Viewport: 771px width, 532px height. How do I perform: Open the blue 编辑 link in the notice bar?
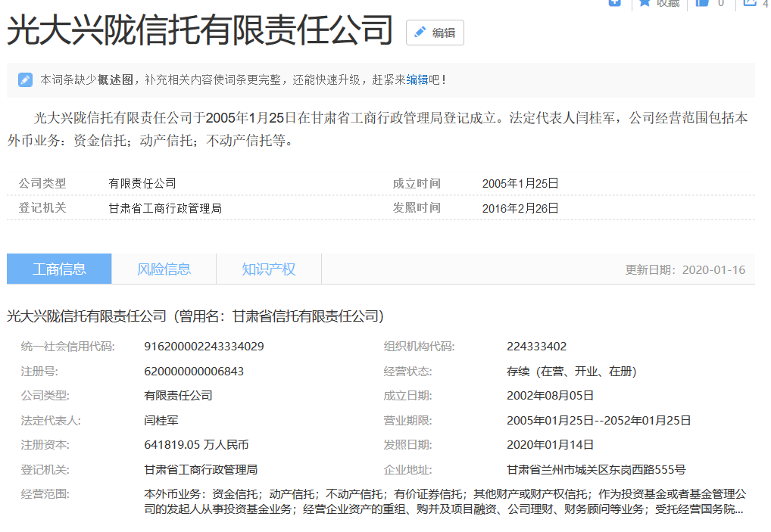coord(417,79)
